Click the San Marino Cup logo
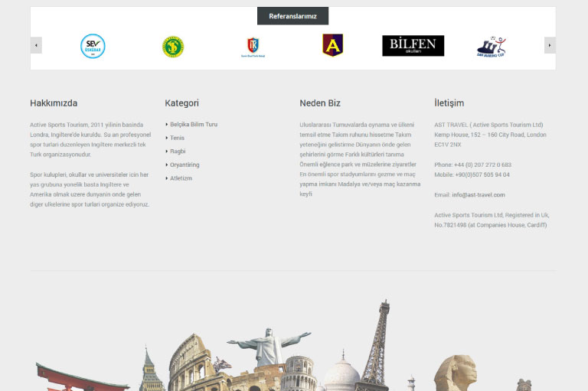The width and height of the screenshot is (588, 391). (491, 47)
